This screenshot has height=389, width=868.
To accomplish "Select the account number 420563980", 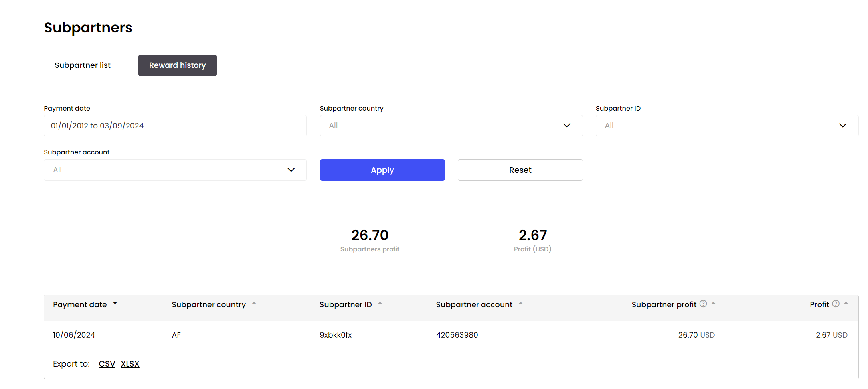I will click(x=457, y=335).
